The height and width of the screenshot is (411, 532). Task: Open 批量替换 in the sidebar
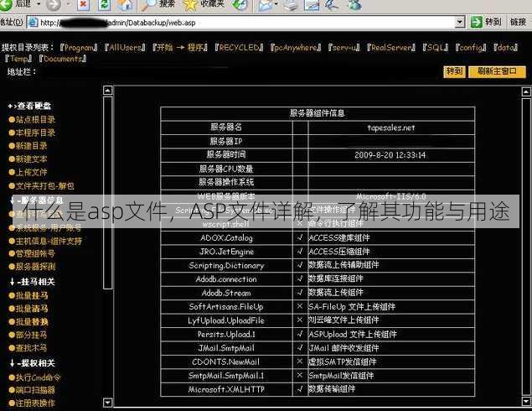pos(28,321)
